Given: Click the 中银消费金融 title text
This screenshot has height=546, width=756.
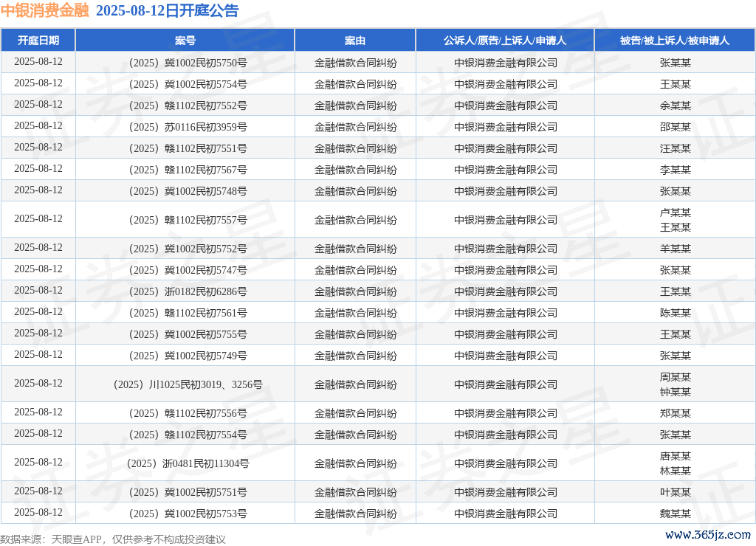Looking at the screenshot, I should coord(44,11).
